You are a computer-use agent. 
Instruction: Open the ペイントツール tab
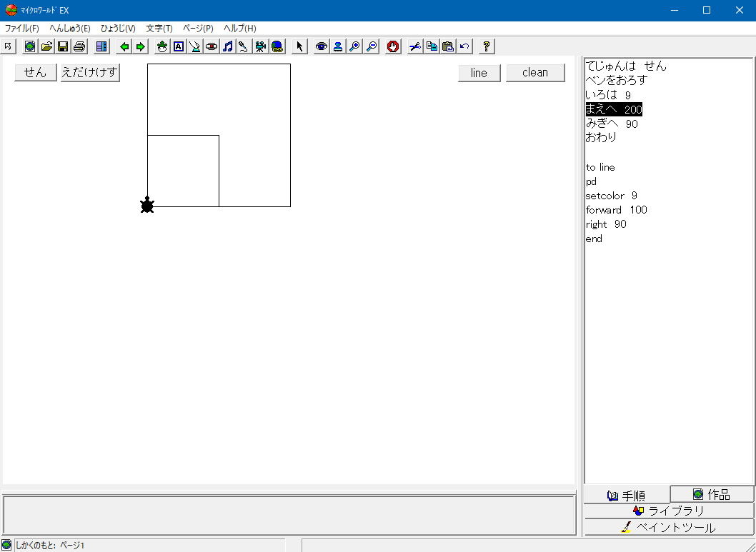pos(669,528)
